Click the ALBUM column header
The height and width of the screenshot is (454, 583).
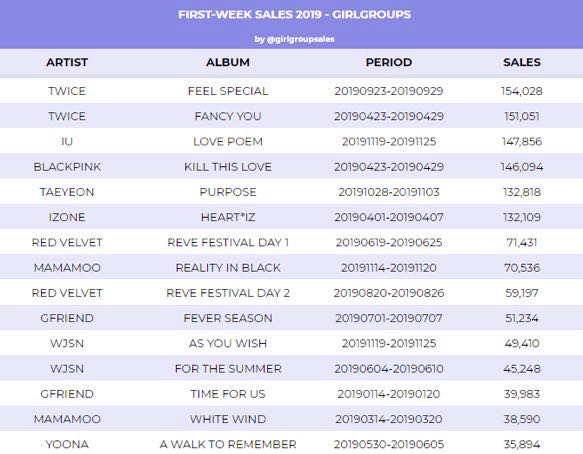click(228, 62)
